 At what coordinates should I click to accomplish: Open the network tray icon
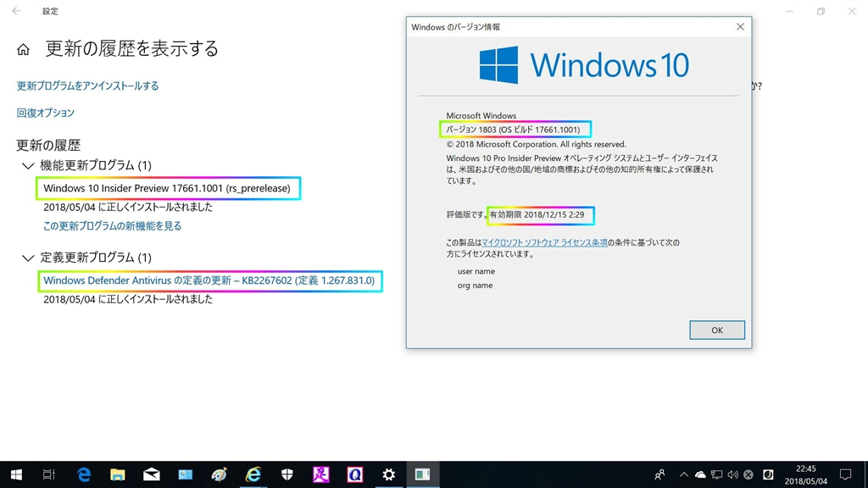tap(717, 474)
